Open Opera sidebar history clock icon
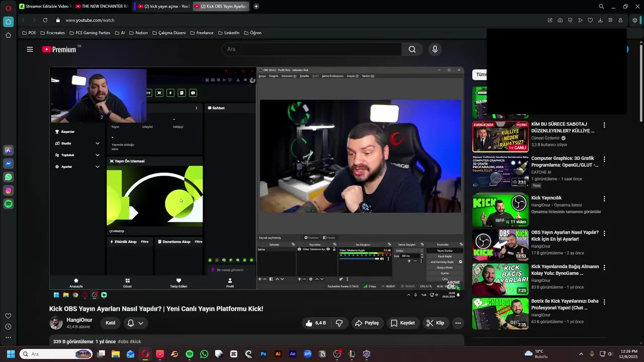 (x=8, y=327)
